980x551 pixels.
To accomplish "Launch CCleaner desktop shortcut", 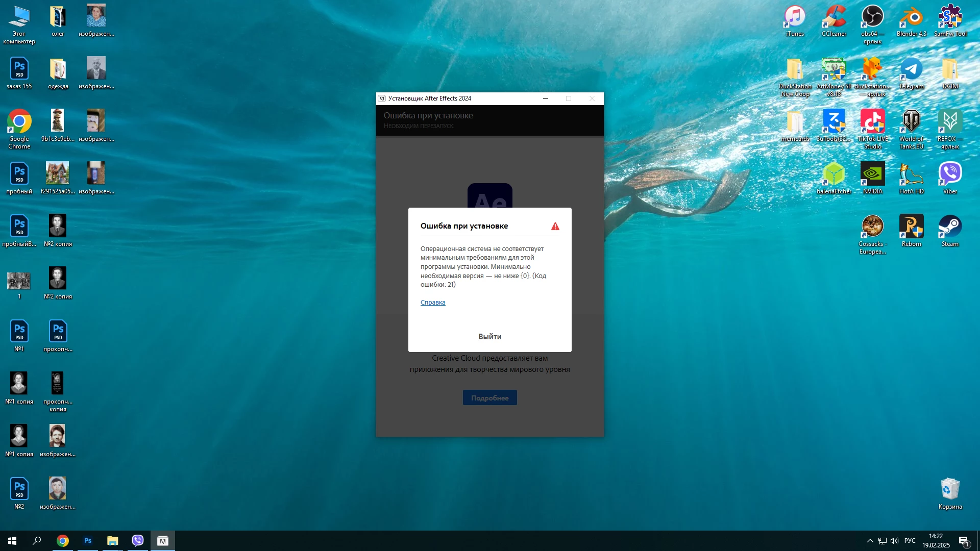I will click(x=834, y=20).
